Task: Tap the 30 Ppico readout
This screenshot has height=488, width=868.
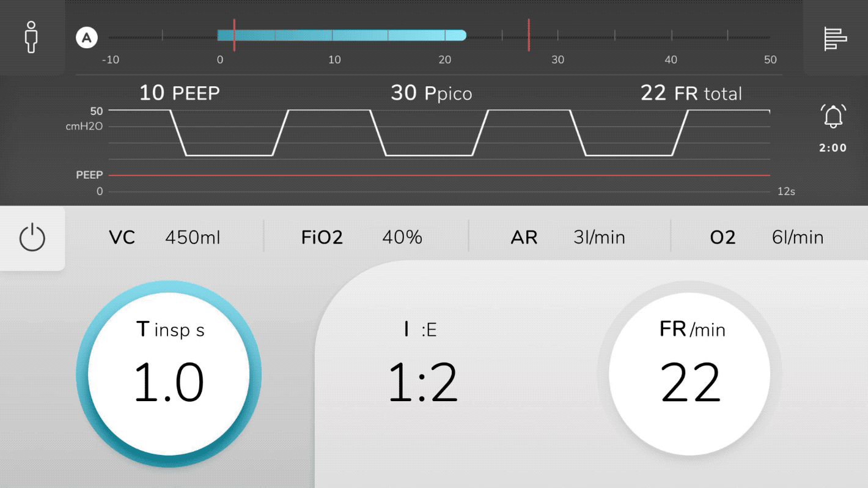Action: pyautogui.click(x=431, y=94)
